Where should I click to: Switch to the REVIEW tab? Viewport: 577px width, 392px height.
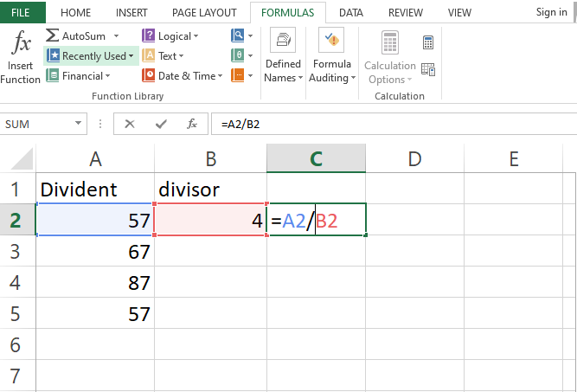(406, 13)
